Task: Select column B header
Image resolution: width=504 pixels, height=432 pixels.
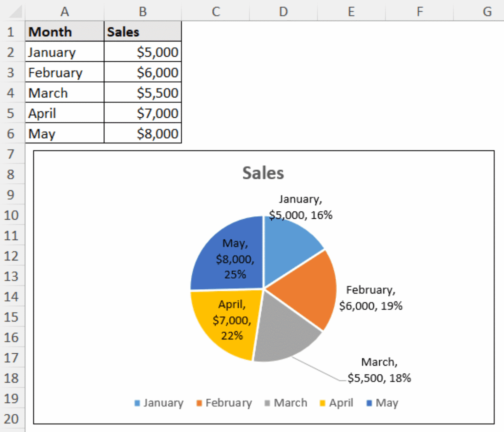Action: click(x=143, y=11)
